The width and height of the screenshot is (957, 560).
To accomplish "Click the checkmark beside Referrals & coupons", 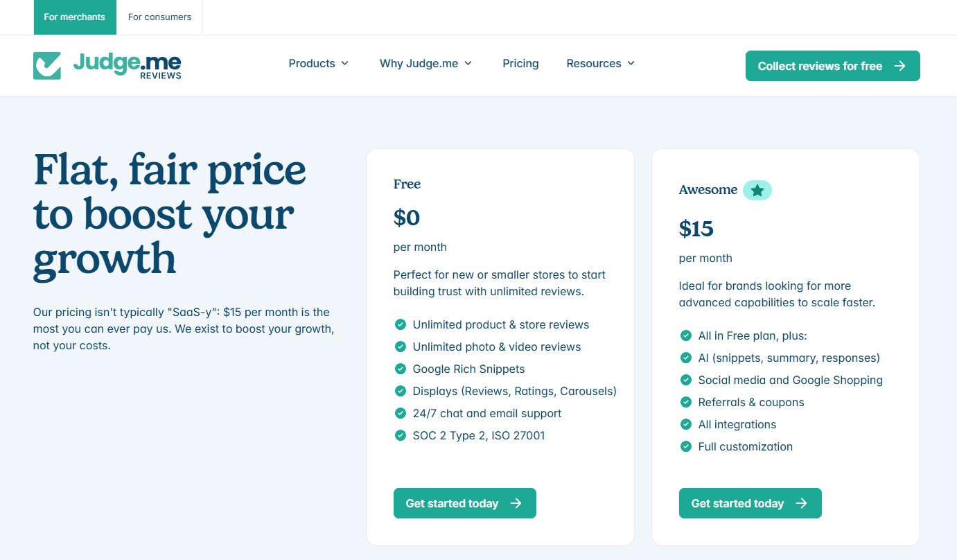I will click(x=686, y=402).
